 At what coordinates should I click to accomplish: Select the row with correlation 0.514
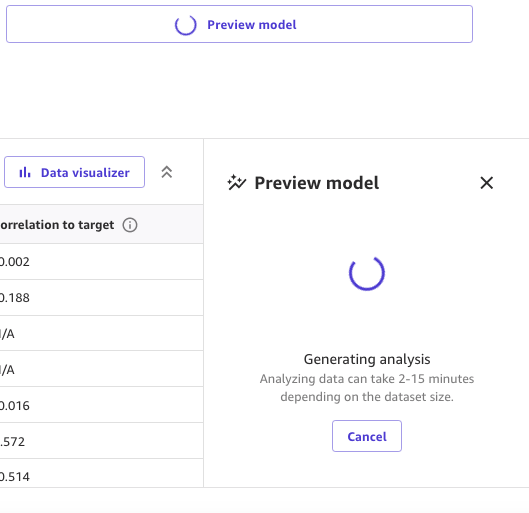coord(101,475)
